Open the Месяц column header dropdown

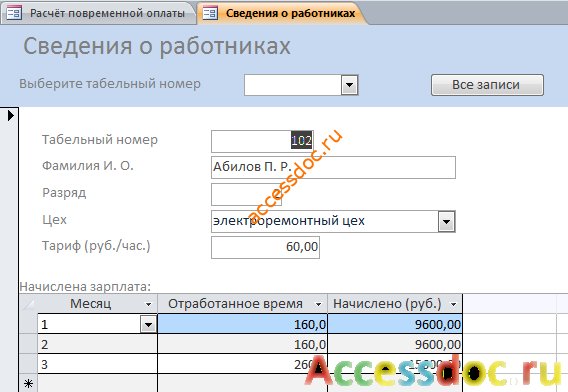point(148,304)
